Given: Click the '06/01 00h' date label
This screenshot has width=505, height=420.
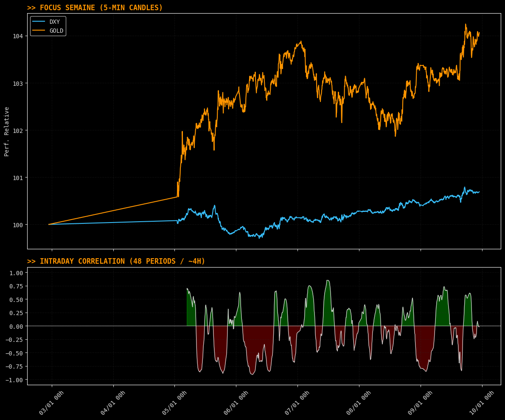Looking at the screenshot, I should tap(236, 403).
